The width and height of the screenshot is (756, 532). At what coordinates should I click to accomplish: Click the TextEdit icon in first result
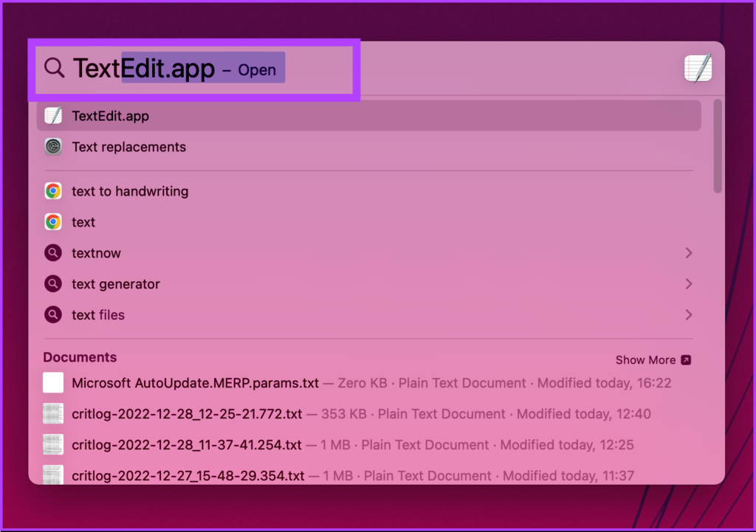point(53,116)
